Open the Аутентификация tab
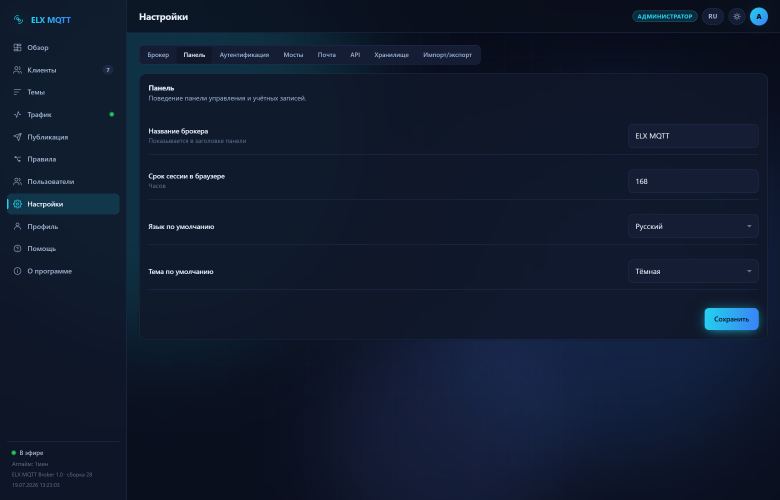 pyautogui.click(x=244, y=55)
